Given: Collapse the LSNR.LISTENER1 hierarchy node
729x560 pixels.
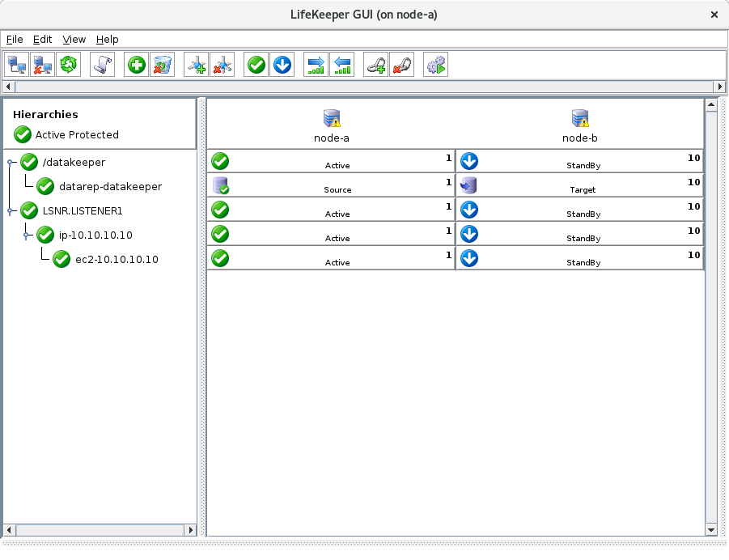Looking at the screenshot, I should click(10, 210).
